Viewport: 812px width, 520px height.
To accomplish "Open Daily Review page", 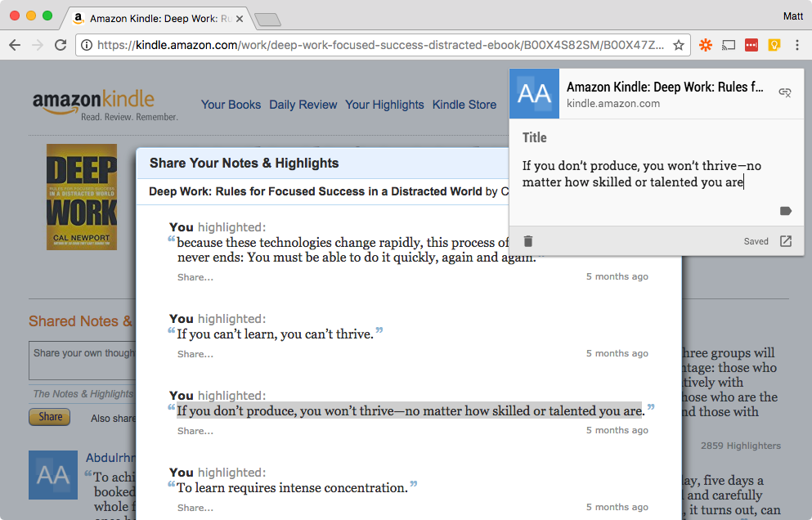I will 303,105.
